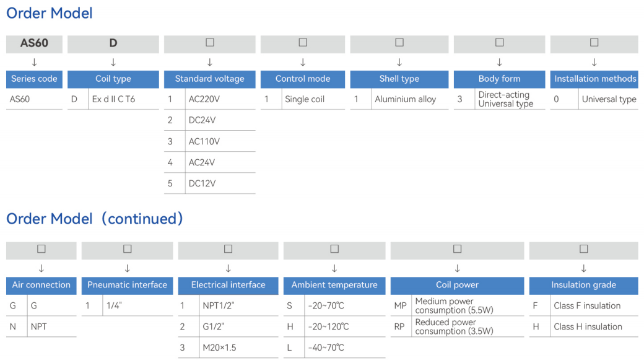Select the Series code header

[34, 79]
